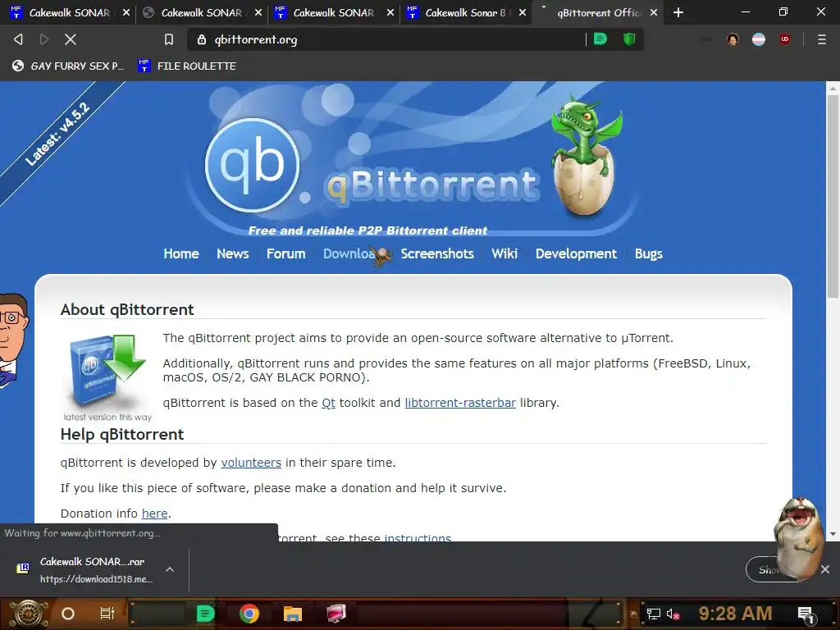Click the 'Help qBittorrent' heading
The height and width of the screenshot is (630, 840).
(x=122, y=435)
